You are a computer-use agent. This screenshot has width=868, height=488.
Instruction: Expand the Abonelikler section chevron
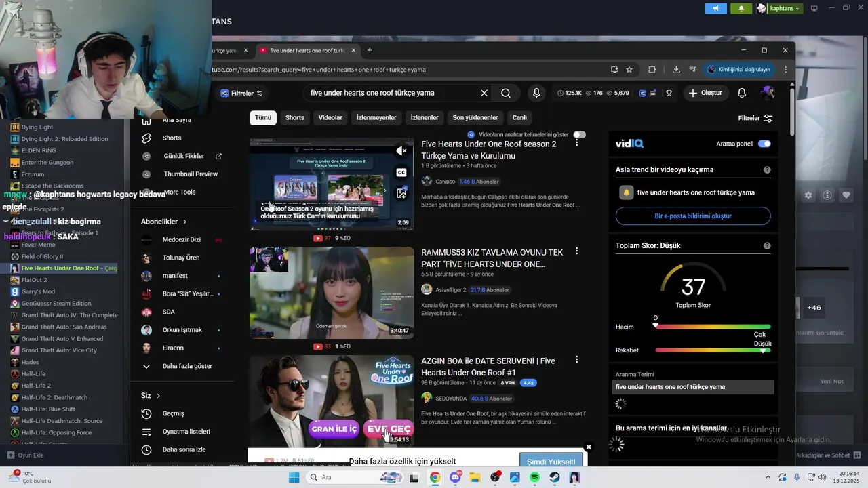184,222
